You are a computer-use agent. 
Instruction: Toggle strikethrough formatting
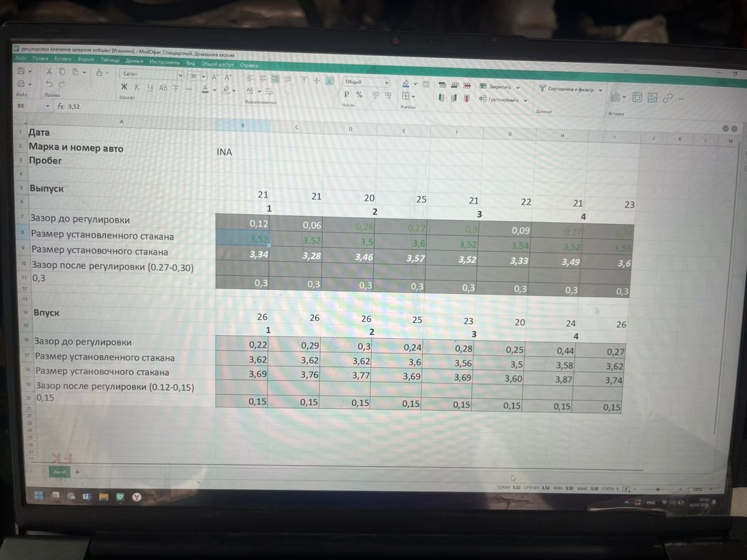click(x=176, y=88)
